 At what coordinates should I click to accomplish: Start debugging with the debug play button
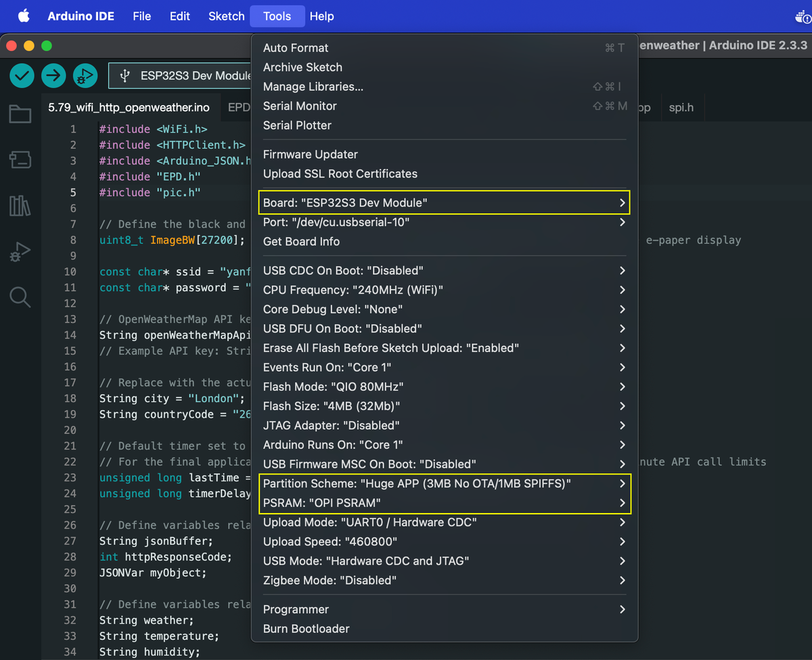pos(85,76)
